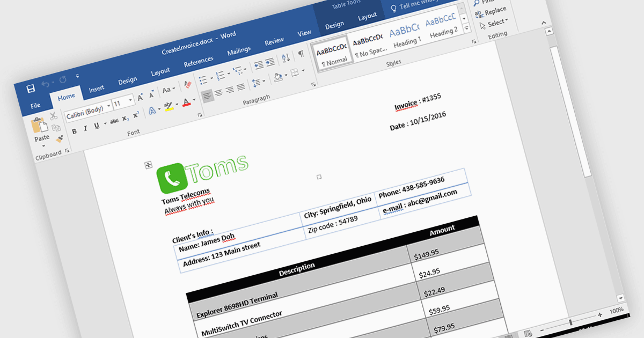This screenshot has height=338, width=644.
Task: Click the Shading paint bucket icon
Action: point(277,77)
